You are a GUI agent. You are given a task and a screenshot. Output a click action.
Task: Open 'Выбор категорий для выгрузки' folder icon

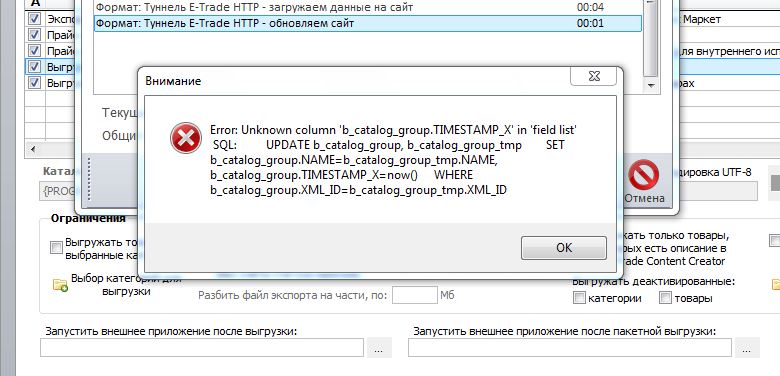(x=60, y=284)
